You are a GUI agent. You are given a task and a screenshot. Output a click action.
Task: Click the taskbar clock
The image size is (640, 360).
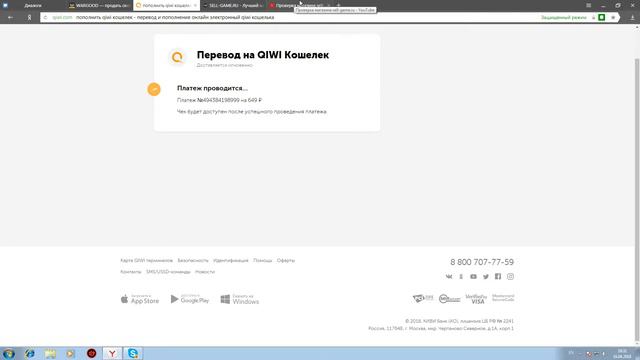622,353
